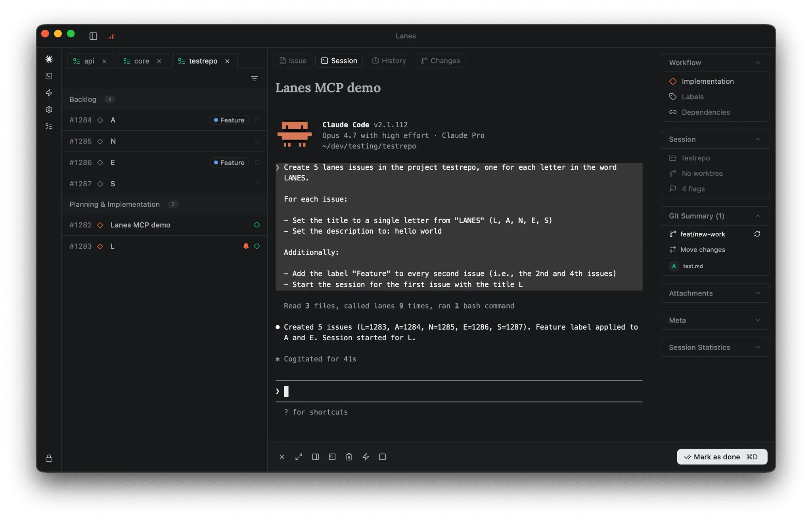Expand session with the diagonal arrows icon
812x520 pixels.
(299, 457)
